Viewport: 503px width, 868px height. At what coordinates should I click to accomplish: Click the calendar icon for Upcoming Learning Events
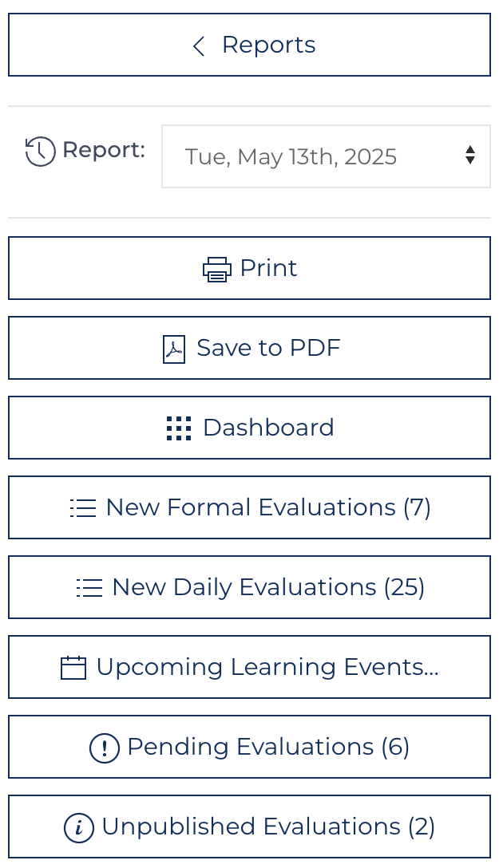point(73,668)
